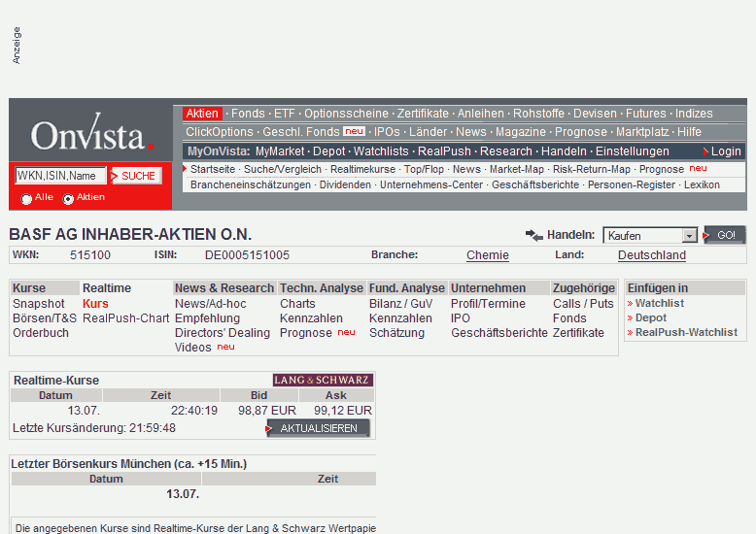
Task: Open Top/Flop in the submenu
Action: pyautogui.click(x=424, y=169)
